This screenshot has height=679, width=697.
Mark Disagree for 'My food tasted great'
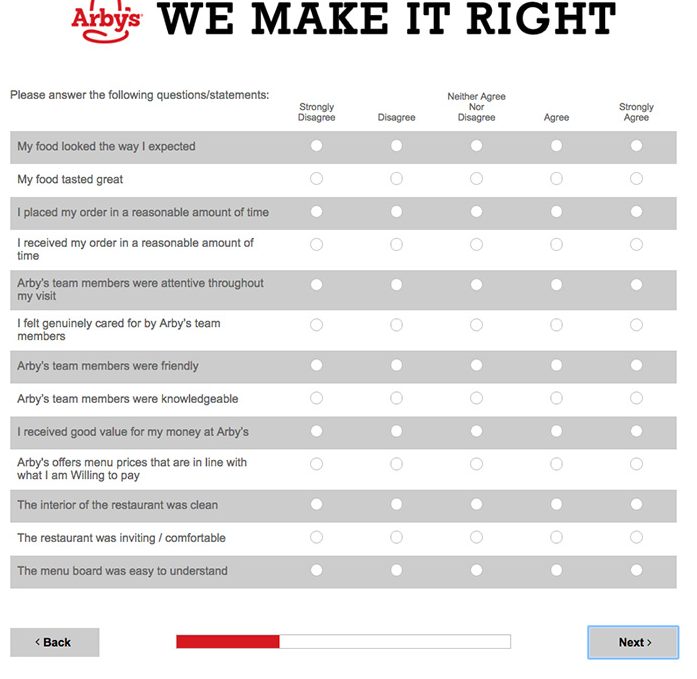tap(396, 179)
